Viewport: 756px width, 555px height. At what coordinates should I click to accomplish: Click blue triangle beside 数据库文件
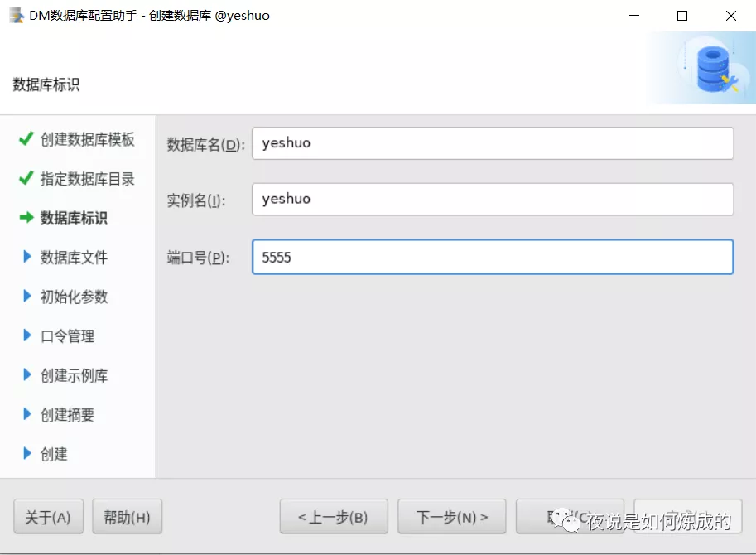[27, 257]
